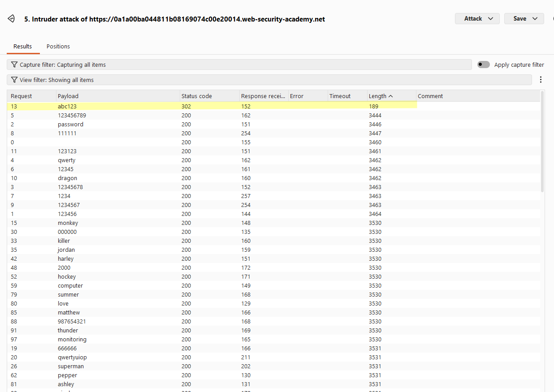Click the results table vertical scrollbar
This screenshot has width=554, height=392.
tap(542, 141)
